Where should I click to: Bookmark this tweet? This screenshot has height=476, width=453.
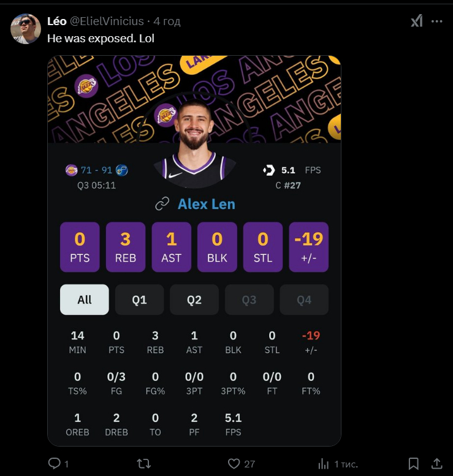(414, 464)
